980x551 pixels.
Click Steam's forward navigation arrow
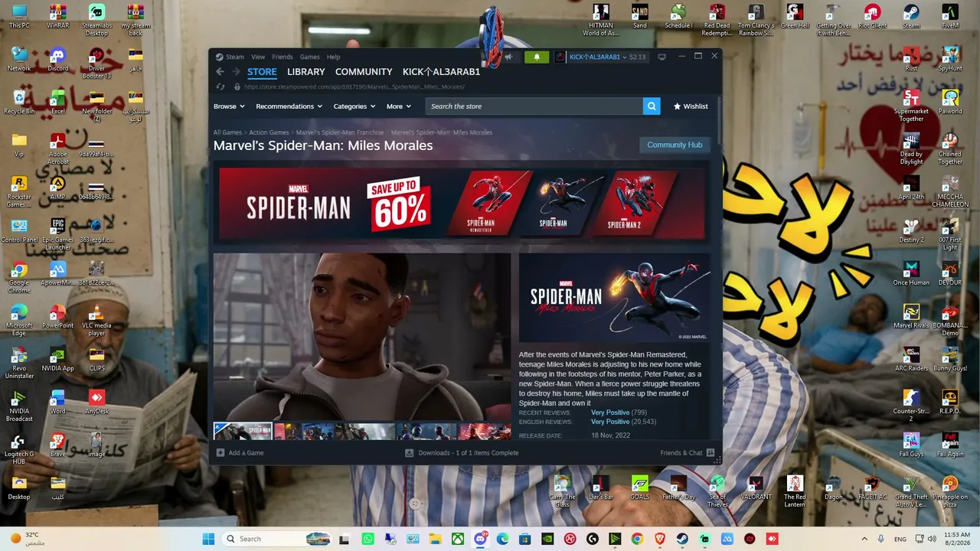(235, 72)
